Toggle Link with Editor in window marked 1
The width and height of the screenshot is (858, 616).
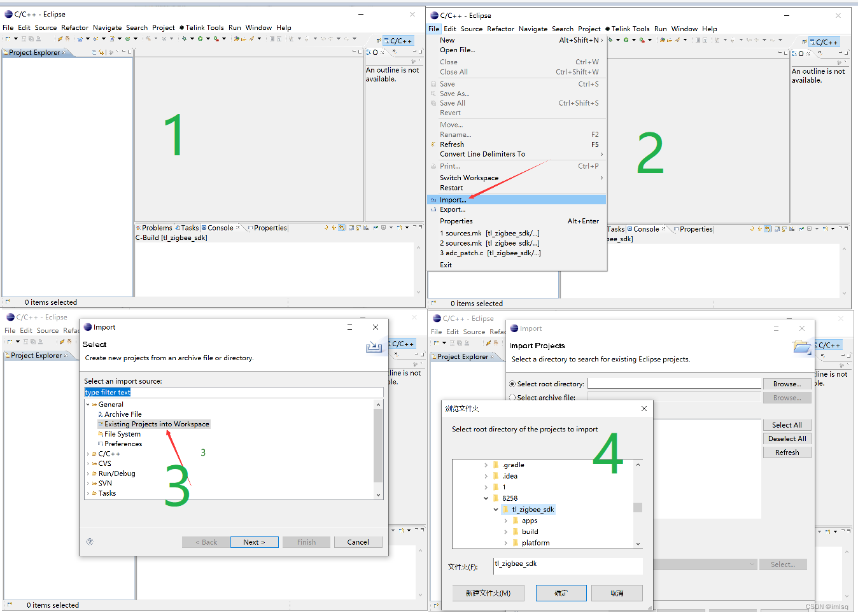coord(101,52)
